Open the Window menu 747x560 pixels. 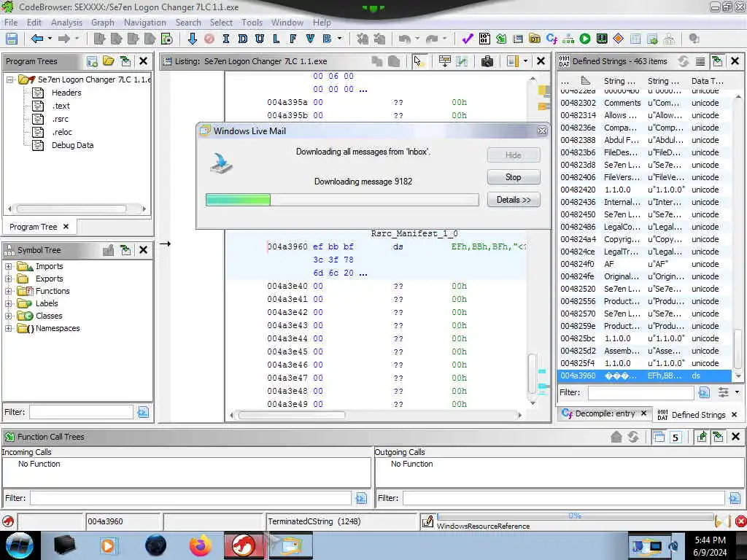pos(287,23)
